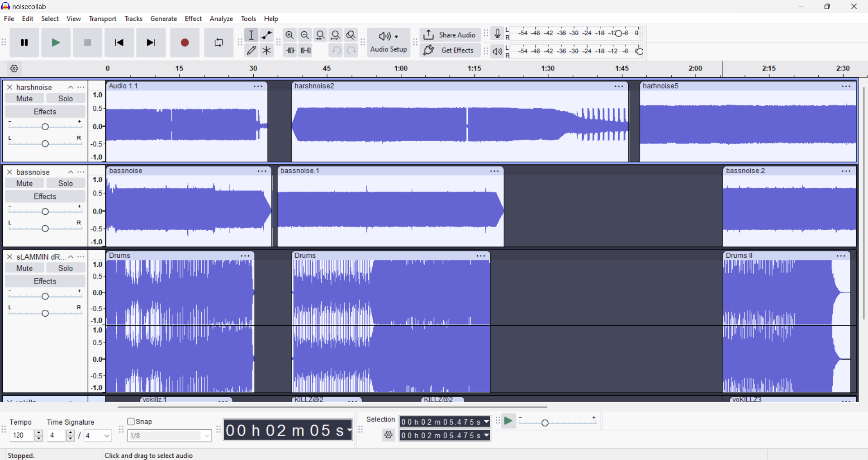Open the Generate menu

pos(164,19)
